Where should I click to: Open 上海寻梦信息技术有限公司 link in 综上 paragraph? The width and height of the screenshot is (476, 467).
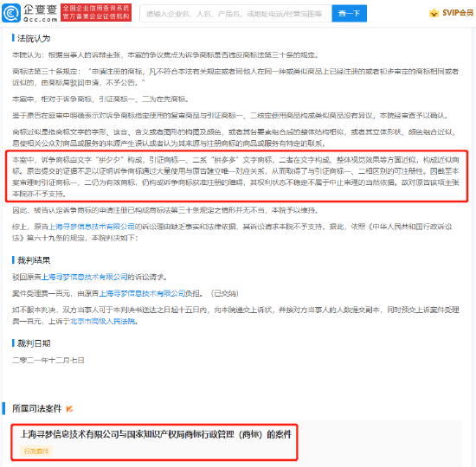click(92, 227)
